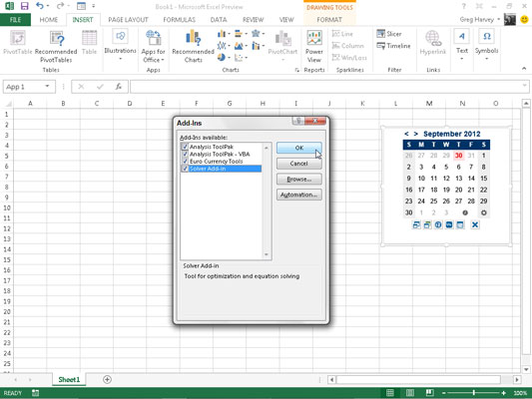
Task: Open the FILE tab
Action: pyautogui.click(x=16, y=20)
